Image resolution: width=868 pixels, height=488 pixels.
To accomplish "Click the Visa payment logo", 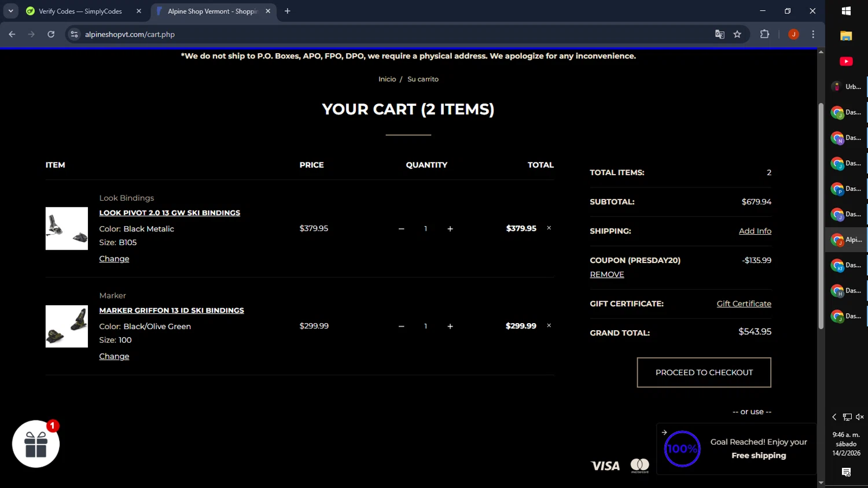I will 605,466.
